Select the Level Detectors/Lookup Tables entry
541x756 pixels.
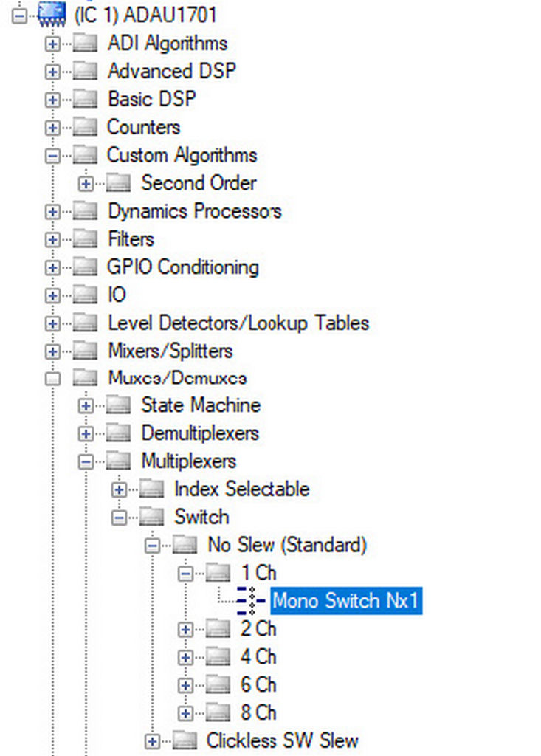click(x=238, y=323)
